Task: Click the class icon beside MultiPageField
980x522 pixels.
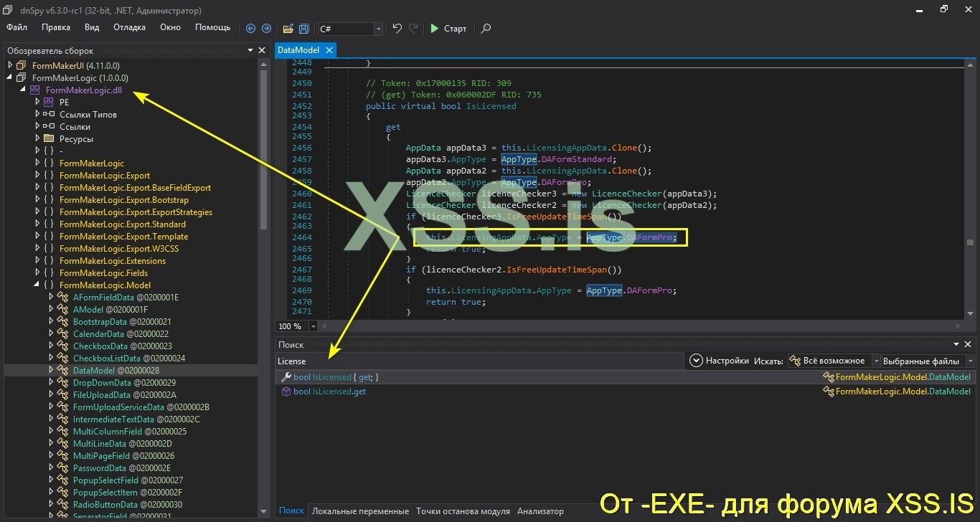Action: [x=62, y=455]
